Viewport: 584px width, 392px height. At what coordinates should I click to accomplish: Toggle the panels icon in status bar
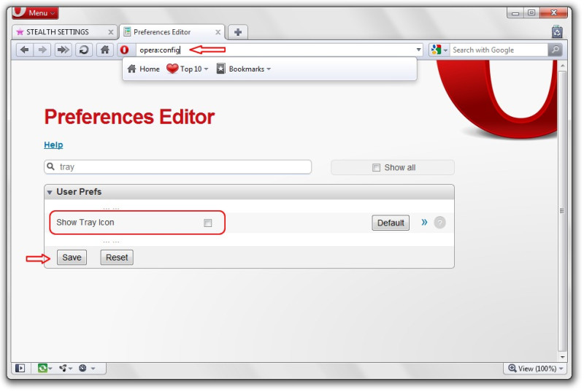(20, 368)
